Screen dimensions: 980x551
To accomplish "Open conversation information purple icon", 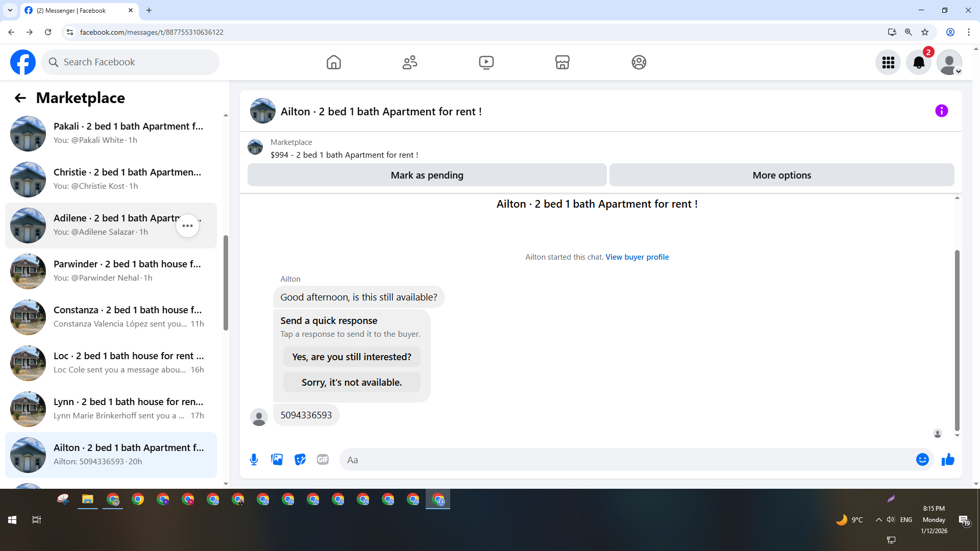I will point(941,111).
